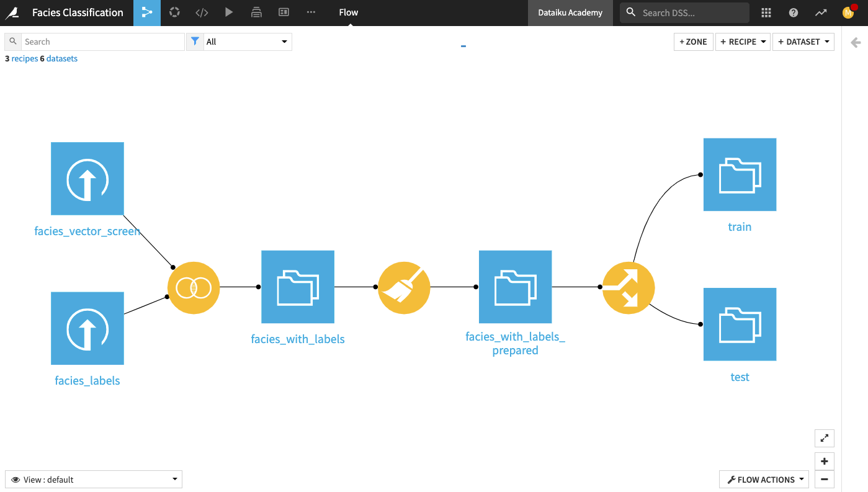Open the more options ellipsis menu
The width and height of the screenshot is (868, 492).
(311, 12)
